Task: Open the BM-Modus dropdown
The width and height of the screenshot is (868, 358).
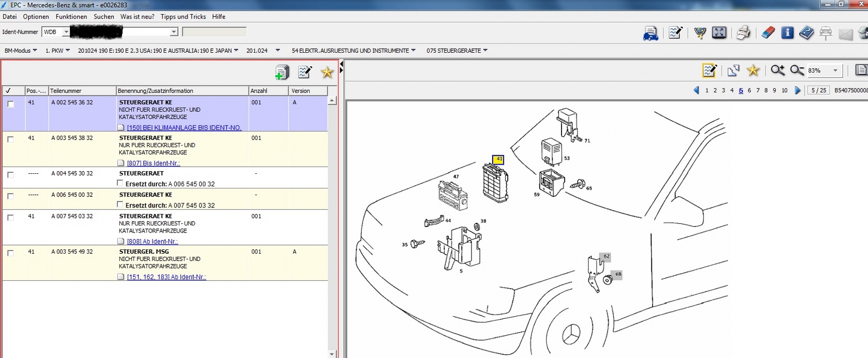Action: (x=21, y=51)
